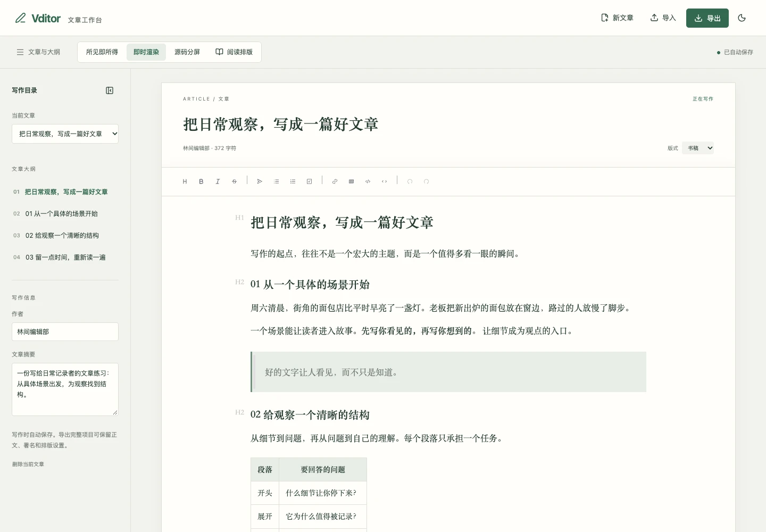Collapse the 写作目录 sidebar panel
The image size is (766, 532).
(x=110, y=90)
